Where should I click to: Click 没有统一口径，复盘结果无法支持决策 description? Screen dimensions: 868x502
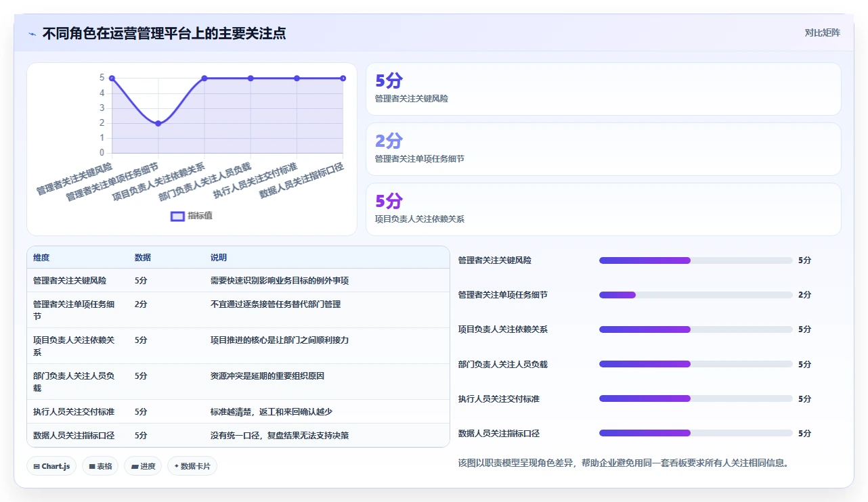coord(280,435)
